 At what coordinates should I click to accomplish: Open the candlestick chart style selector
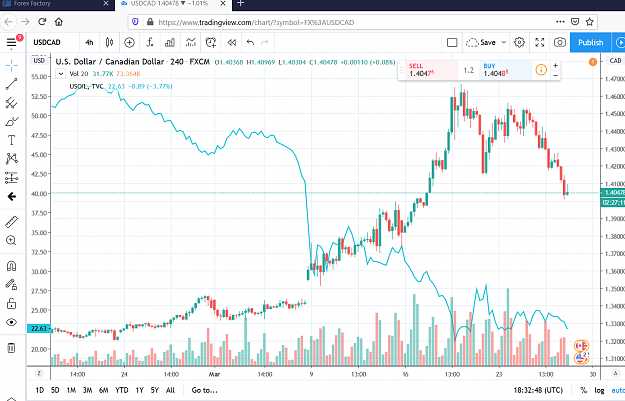coord(109,42)
